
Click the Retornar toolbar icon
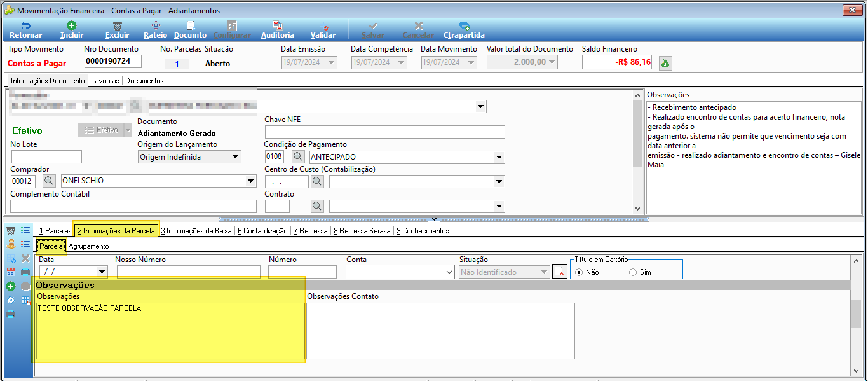coord(25,30)
